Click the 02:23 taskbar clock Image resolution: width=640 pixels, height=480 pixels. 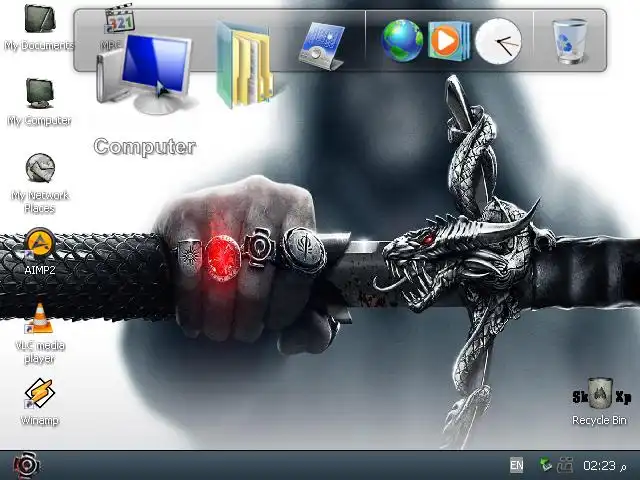click(599, 465)
